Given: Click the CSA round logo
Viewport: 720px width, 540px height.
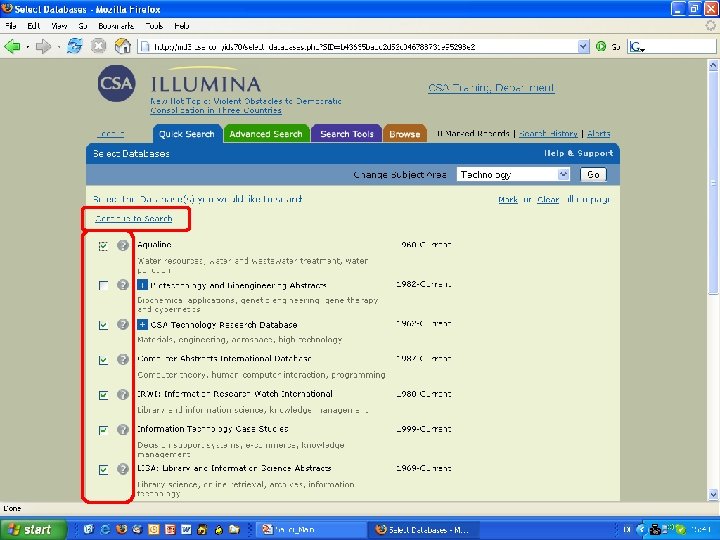Looking at the screenshot, I should [x=116, y=84].
